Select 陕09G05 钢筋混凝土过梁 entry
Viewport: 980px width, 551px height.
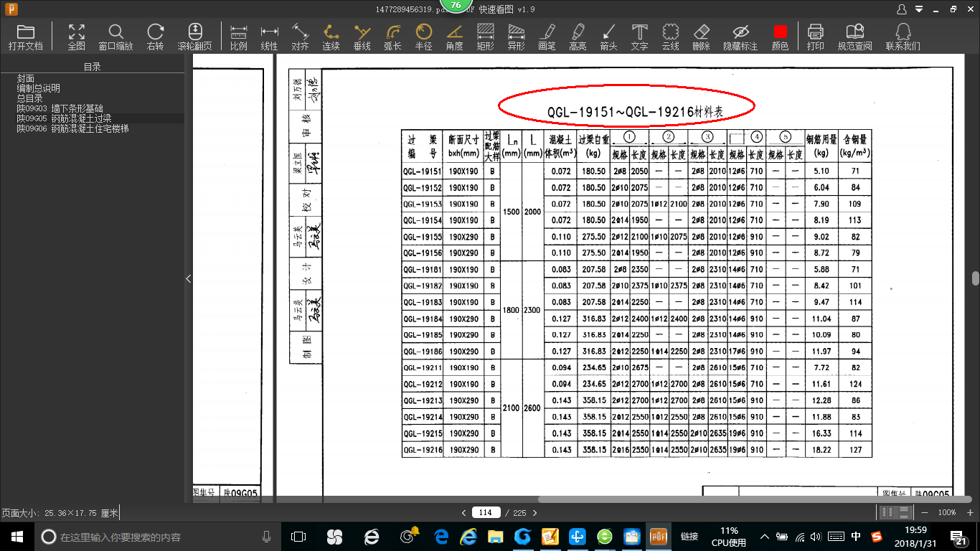[65, 118]
